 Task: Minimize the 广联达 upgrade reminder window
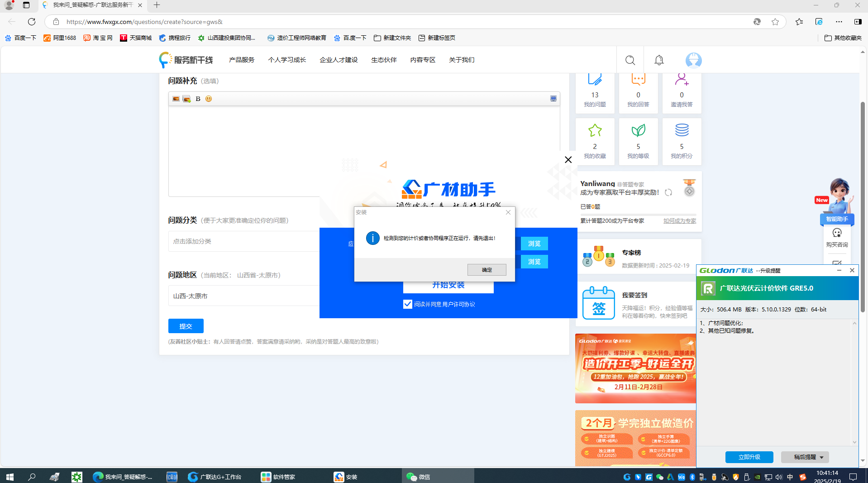tap(839, 270)
